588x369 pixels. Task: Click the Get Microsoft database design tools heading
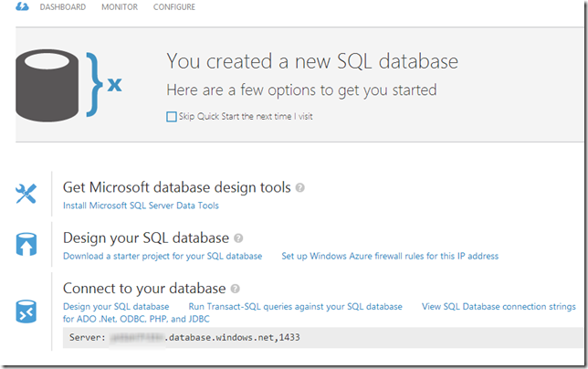[176, 187]
